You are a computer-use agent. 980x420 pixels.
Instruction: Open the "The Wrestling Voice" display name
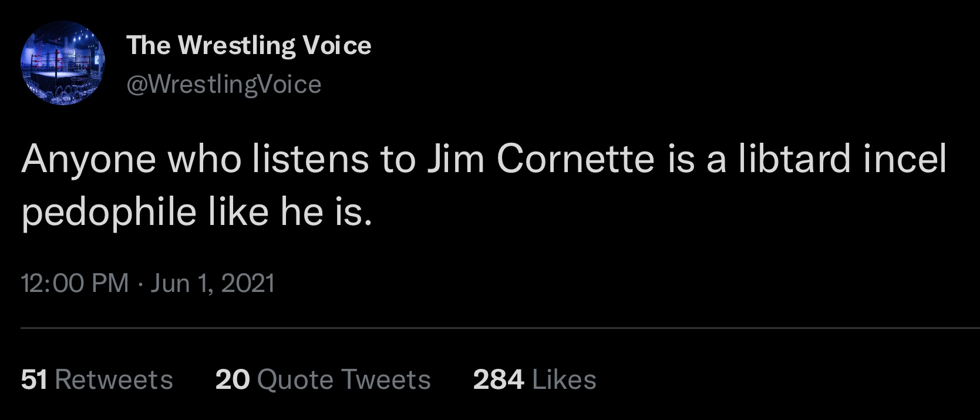248,45
